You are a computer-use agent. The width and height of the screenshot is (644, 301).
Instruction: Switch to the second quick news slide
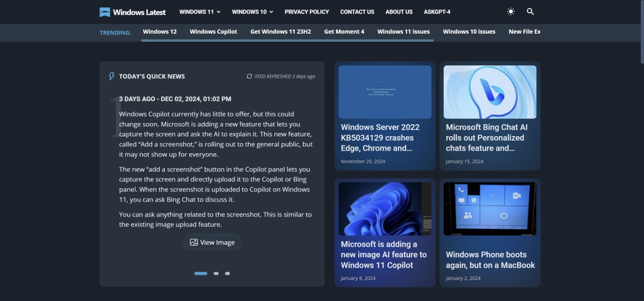pos(216,273)
